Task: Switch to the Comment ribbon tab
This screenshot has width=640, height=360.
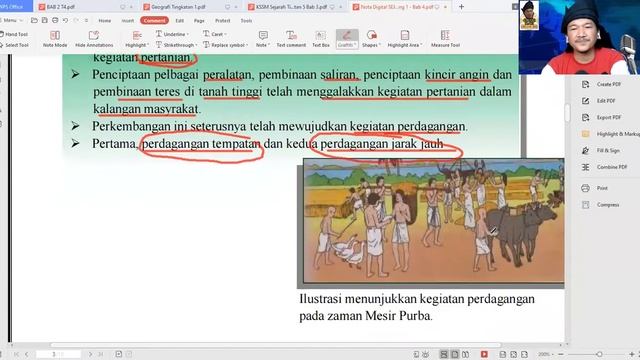Action: click(x=154, y=20)
